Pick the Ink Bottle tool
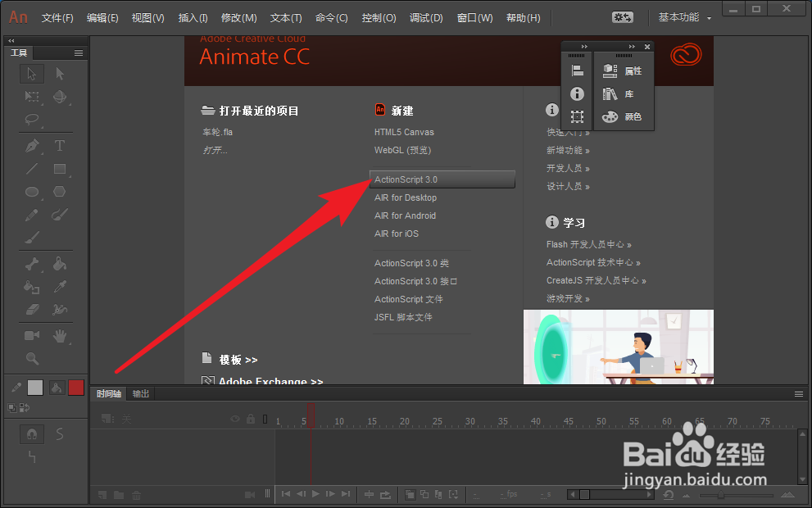The image size is (812, 508). 32,287
